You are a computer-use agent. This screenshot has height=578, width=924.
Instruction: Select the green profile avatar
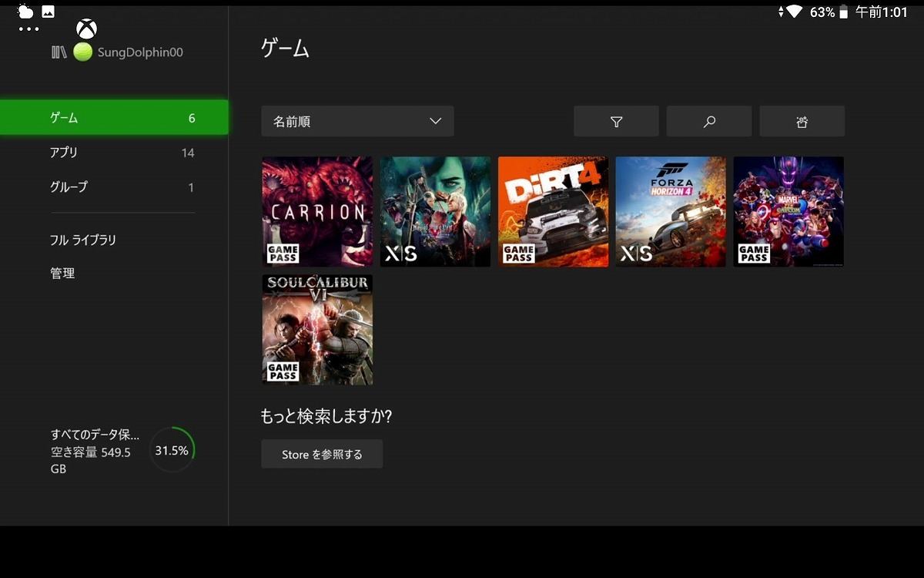coord(83,52)
